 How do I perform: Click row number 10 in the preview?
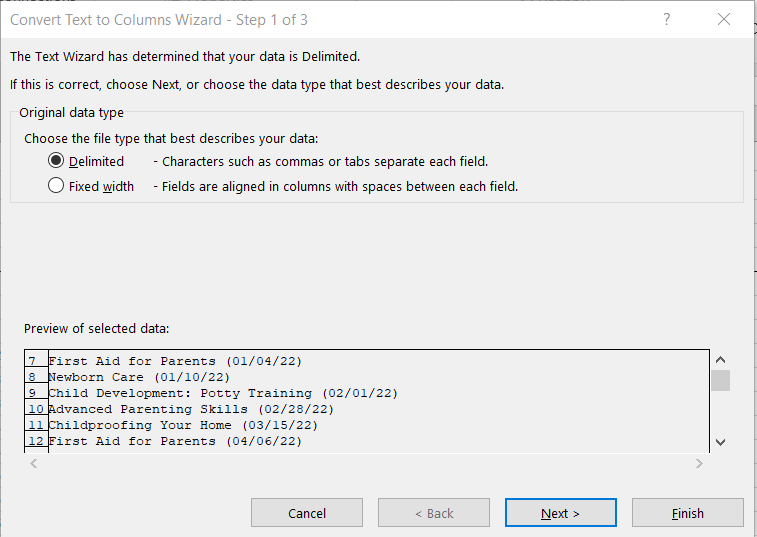[x=36, y=409]
